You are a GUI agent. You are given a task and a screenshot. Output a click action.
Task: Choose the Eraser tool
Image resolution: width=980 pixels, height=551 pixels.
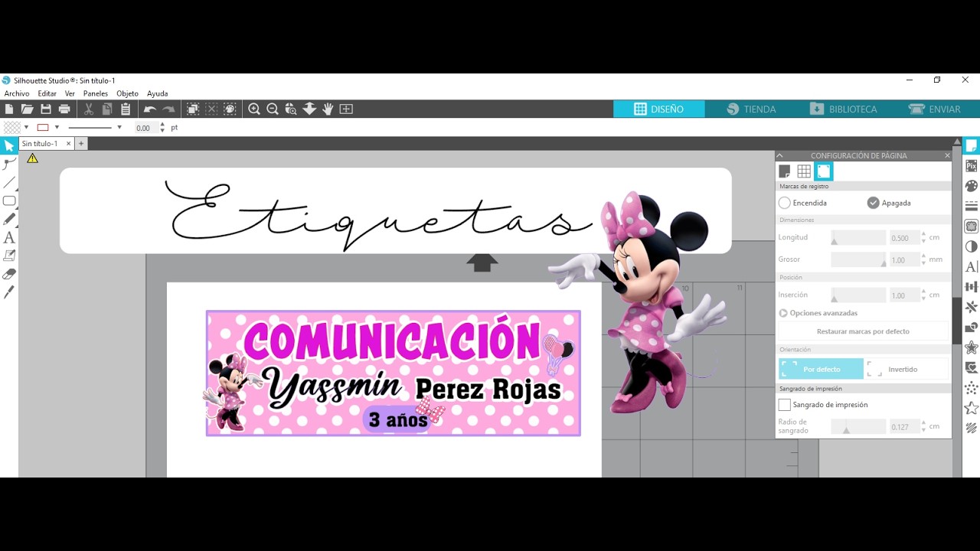[9, 274]
